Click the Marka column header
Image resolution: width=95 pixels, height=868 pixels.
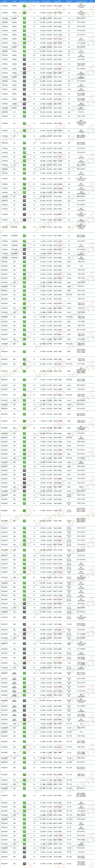(x=5, y=1)
